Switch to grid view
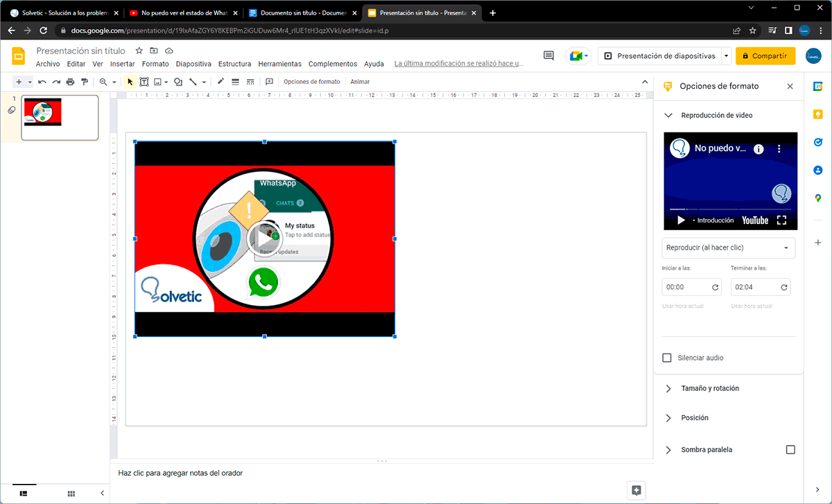 71,494
